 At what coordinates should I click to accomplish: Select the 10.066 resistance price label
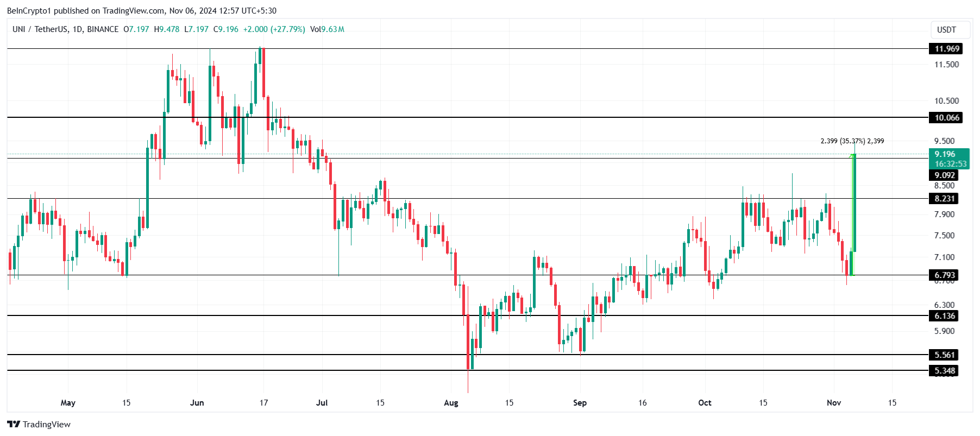click(x=947, y=118)
